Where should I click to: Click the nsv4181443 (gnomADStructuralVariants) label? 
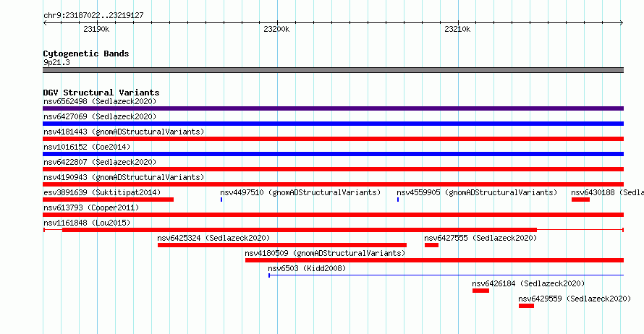[124, 132]
